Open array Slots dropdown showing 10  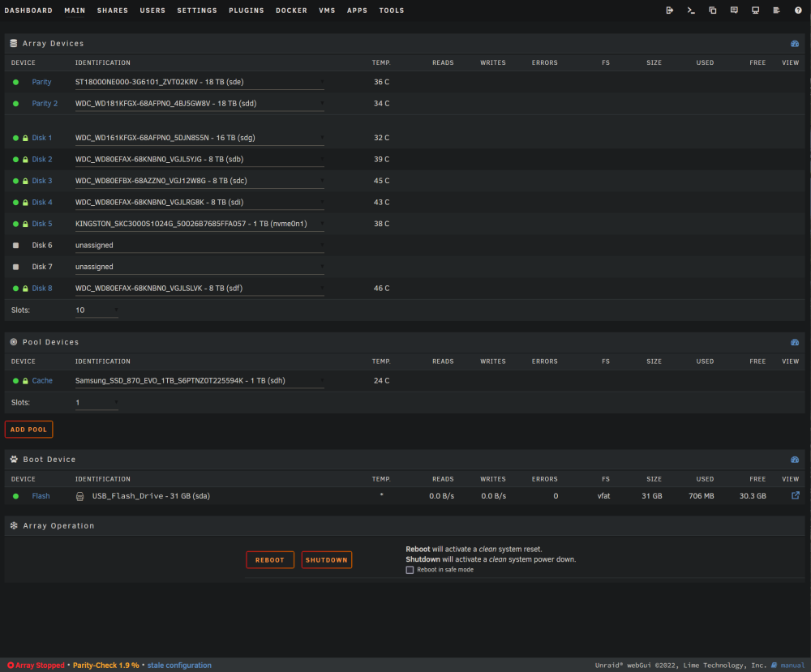pyautogui.click(x=97, y=310)
